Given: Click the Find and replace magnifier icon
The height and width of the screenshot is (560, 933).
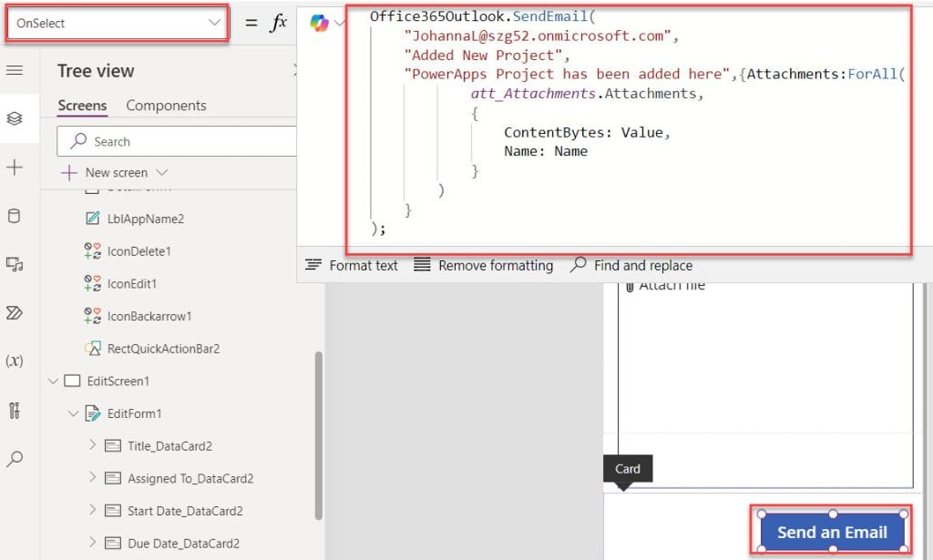Looking at the screenshot, I should (578, 264).
